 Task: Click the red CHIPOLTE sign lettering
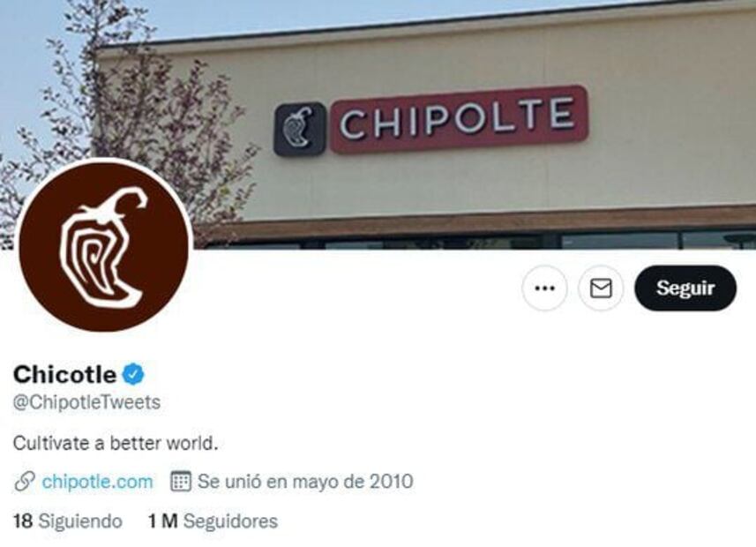pos(458,119)
